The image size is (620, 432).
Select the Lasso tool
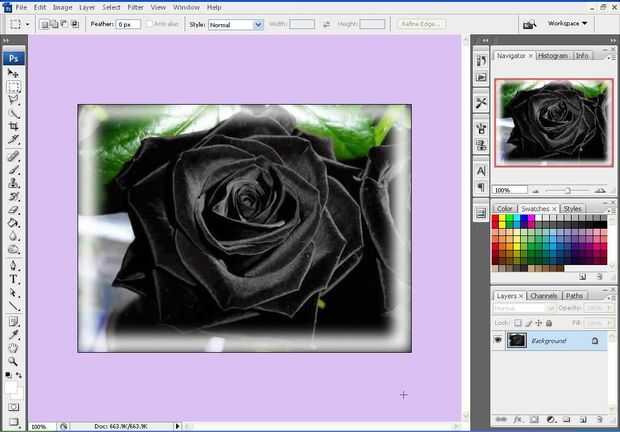click(x=14, y=100)
